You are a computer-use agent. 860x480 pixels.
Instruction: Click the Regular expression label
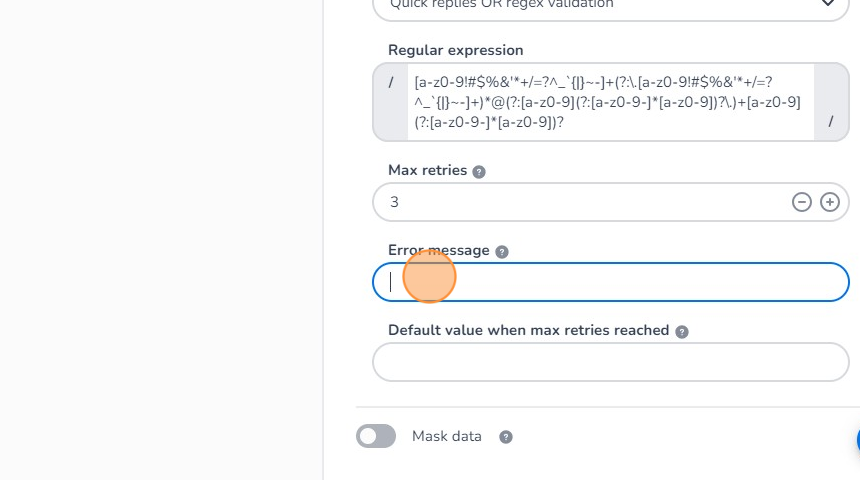(455, 50)
